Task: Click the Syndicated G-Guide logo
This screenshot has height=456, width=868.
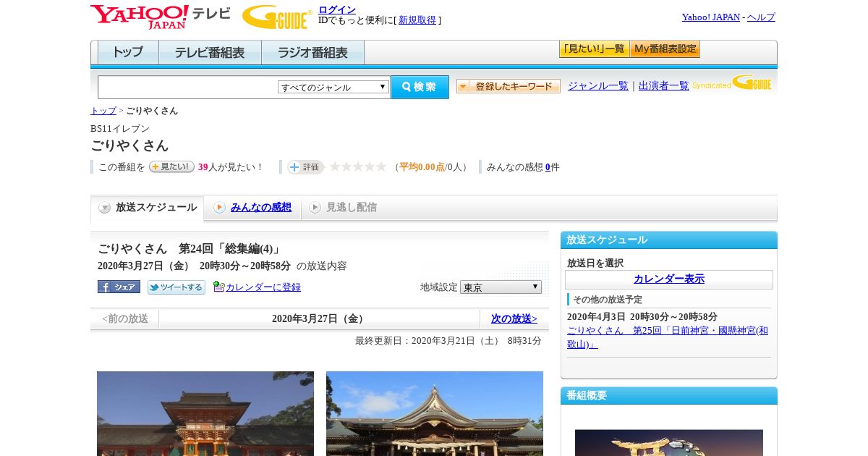Action: click(732, 83)
